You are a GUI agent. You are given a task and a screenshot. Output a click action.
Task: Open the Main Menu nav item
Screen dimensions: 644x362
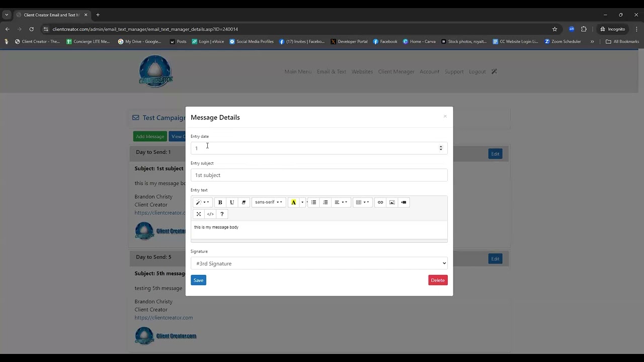pos(298,71)
